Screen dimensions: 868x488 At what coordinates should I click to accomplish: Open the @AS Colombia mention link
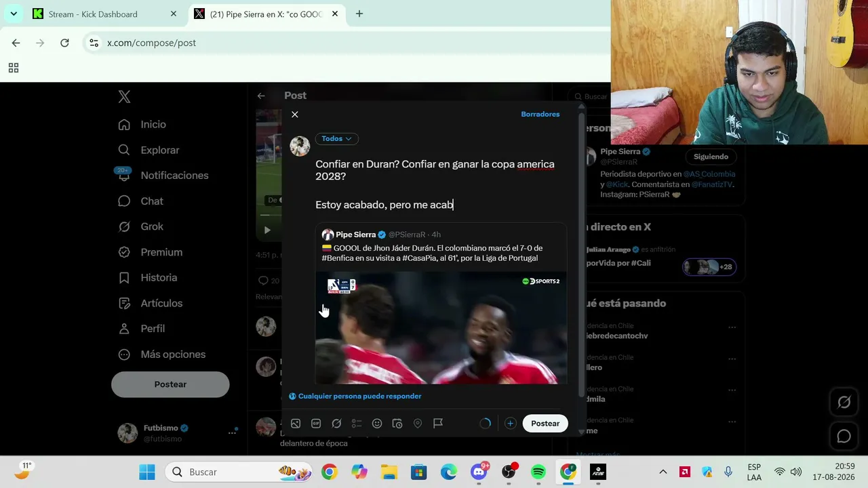click(709, 174)
